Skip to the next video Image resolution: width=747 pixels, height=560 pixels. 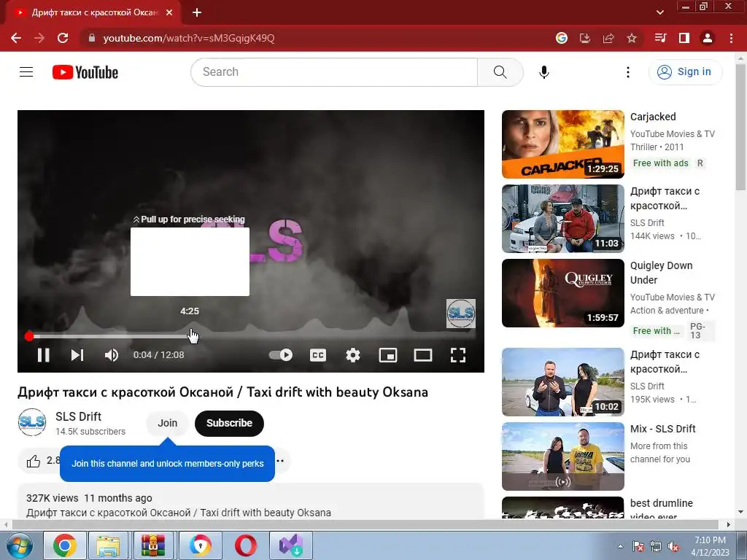77,355
